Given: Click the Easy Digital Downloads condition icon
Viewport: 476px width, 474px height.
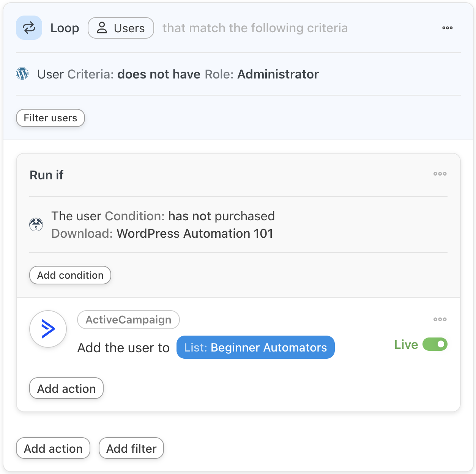Looking at the screenshot, I should (x=36, y=224).
